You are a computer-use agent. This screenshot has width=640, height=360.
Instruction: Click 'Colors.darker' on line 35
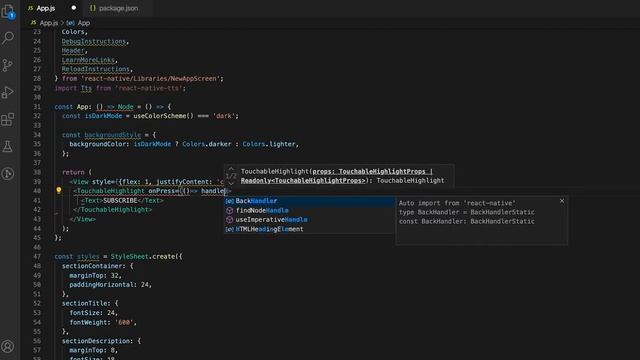click(207, 144)
